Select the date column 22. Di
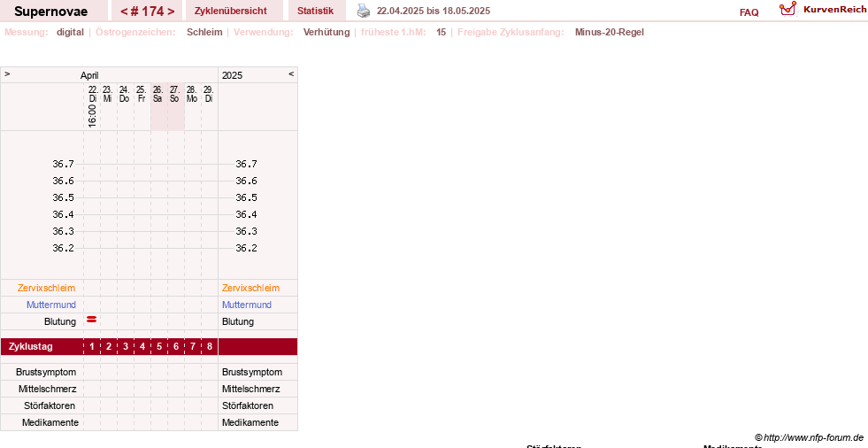The width and height of the screenshot is (868, 448). (92, 94)
